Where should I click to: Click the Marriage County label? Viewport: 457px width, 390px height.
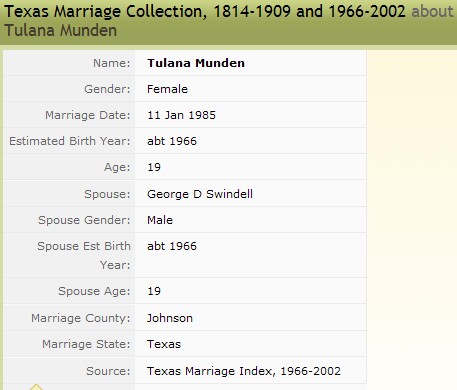coord(81,318)
